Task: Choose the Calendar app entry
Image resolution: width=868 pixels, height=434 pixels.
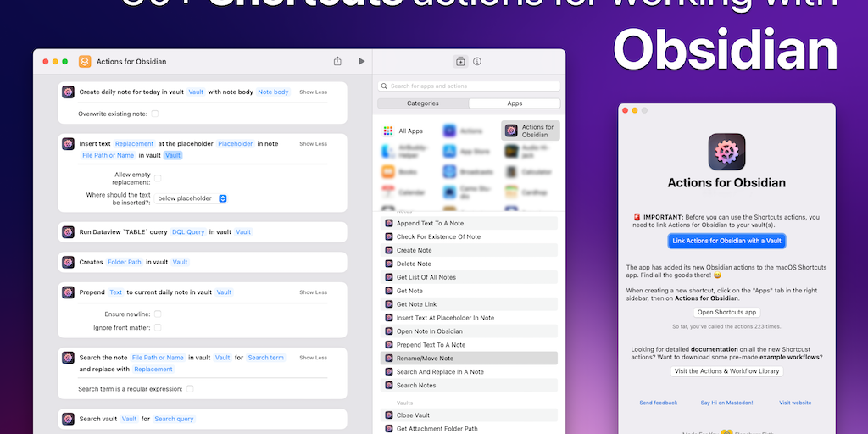Action: point(404,192)
